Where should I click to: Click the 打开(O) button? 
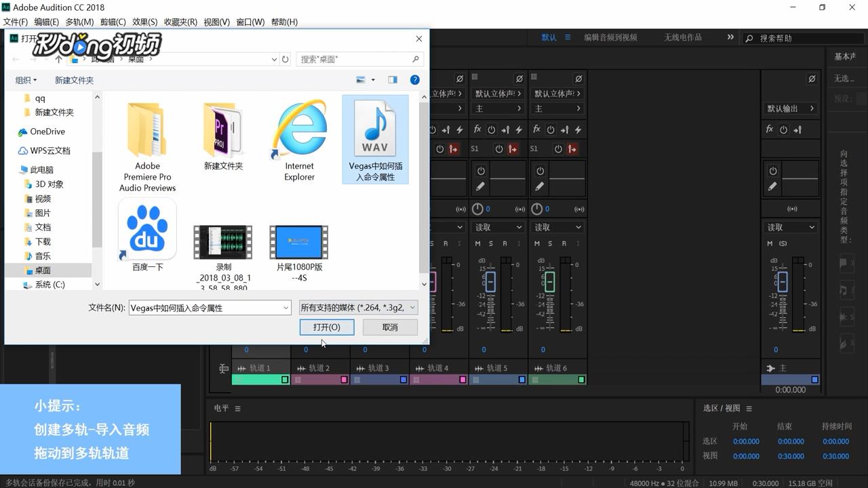(x=327, y=327)
